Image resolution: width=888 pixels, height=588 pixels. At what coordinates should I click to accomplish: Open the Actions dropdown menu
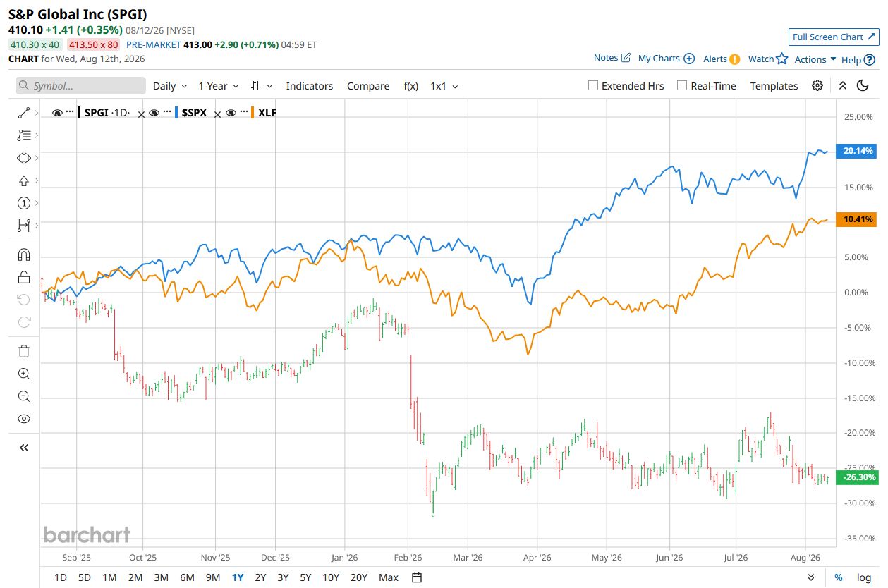pyautogui.click(x=815, y=59)
